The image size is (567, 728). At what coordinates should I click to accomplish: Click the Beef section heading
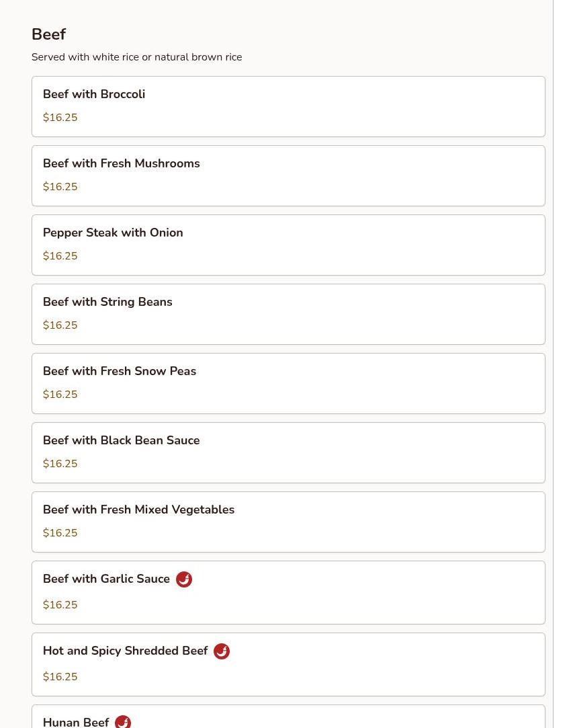coord(49,34)
